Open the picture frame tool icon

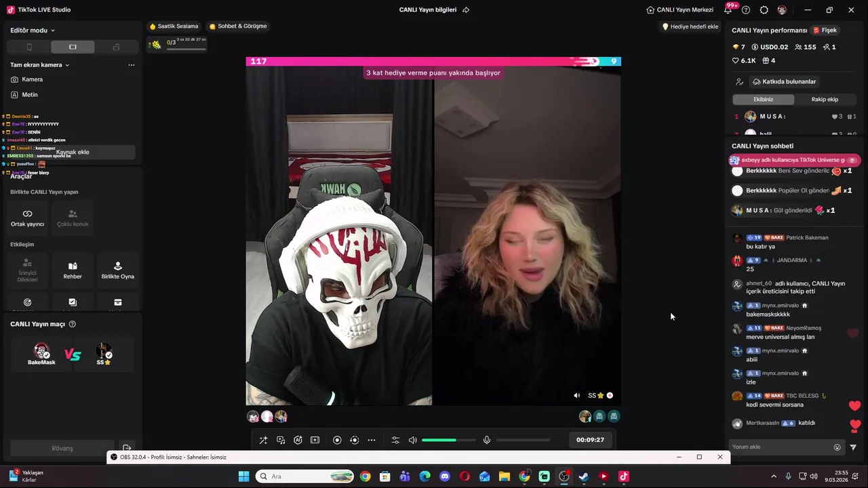pos(315,440)
